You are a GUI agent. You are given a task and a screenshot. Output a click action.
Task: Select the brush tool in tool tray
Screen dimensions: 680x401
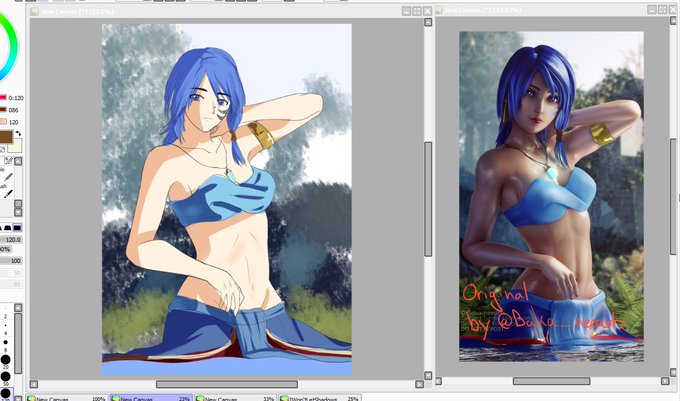point(9,194)
